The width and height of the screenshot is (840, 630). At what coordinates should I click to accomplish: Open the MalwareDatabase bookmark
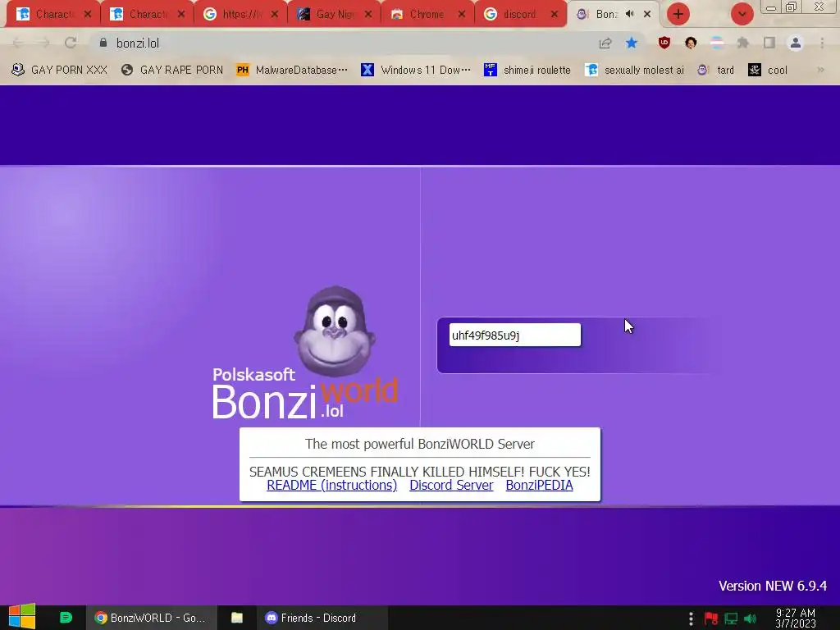292,70
